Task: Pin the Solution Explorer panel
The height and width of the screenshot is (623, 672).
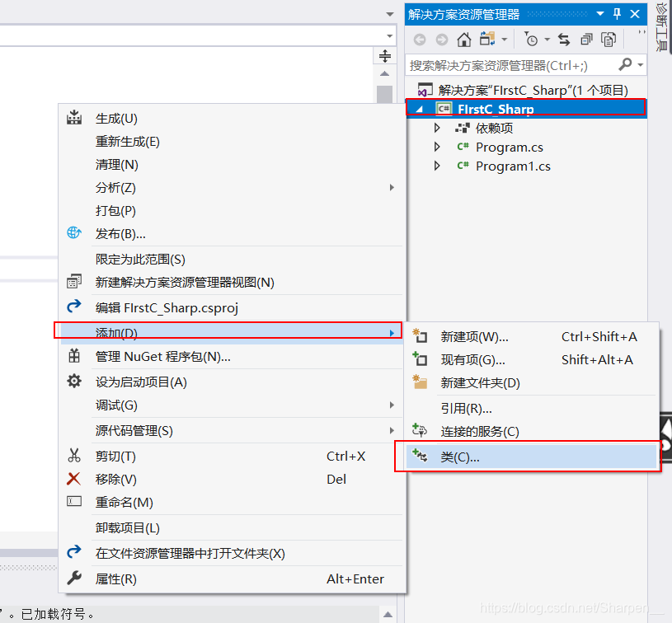Action: (617, 14)
